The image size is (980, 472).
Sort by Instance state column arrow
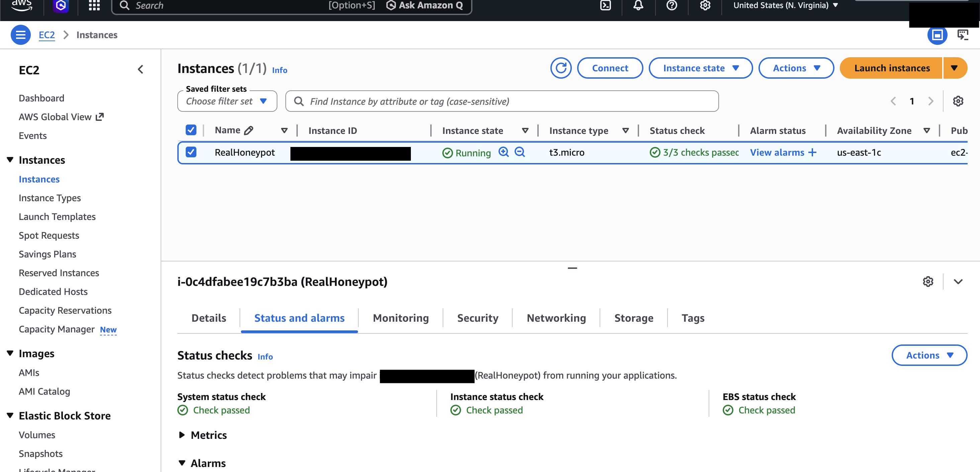(x=525, y=131)
